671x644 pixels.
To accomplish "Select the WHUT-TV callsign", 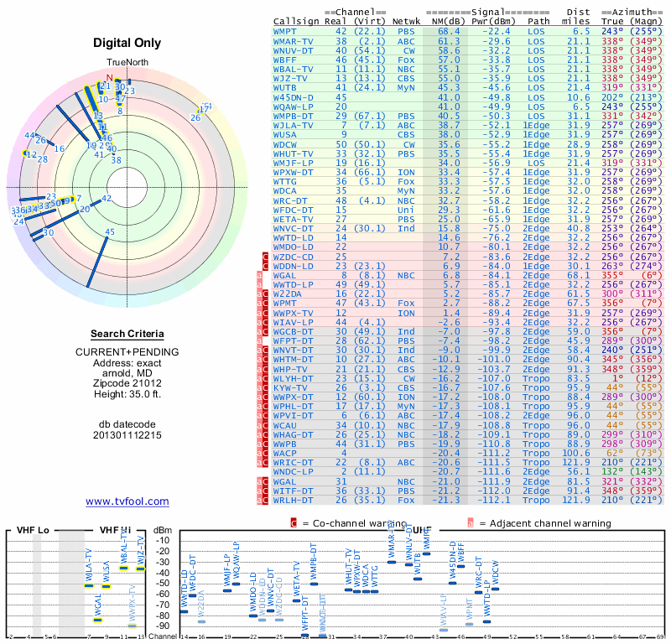I will point(293,154).
